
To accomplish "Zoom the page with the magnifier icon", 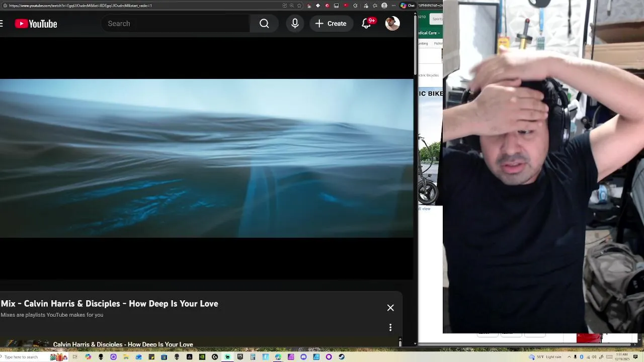I will tap(292, 6).
